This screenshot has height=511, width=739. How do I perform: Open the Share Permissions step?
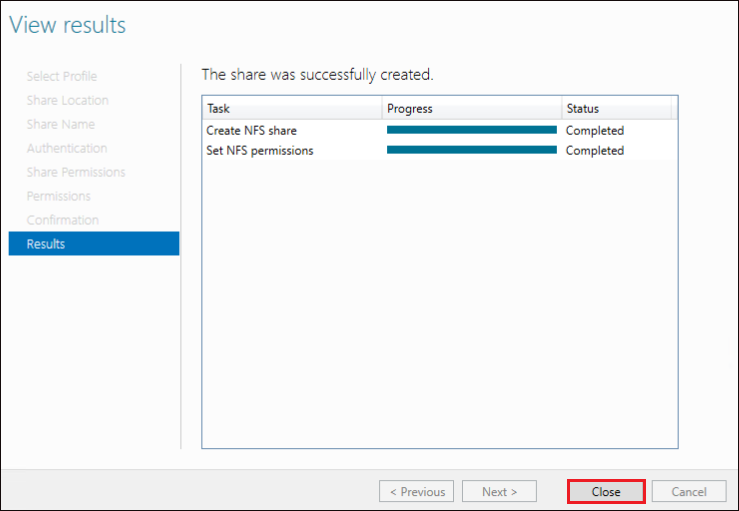[x=76, y=172]
